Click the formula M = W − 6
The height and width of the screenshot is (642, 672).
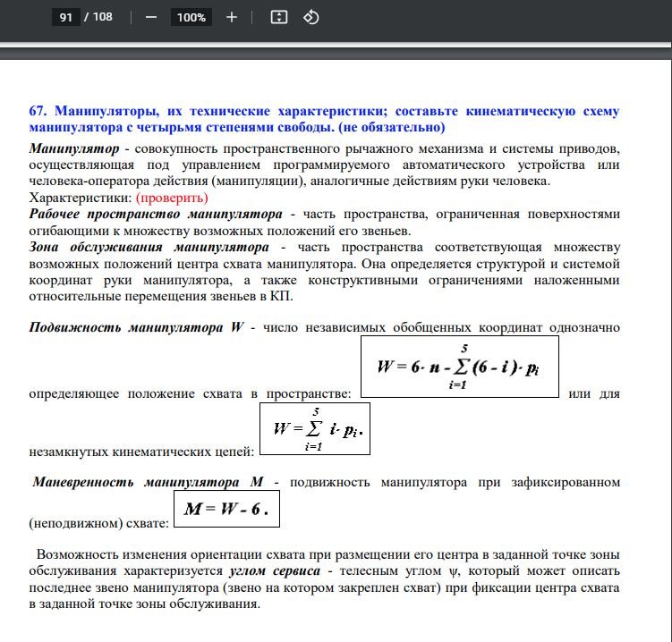pyautogui.click(x=225, y=511)
